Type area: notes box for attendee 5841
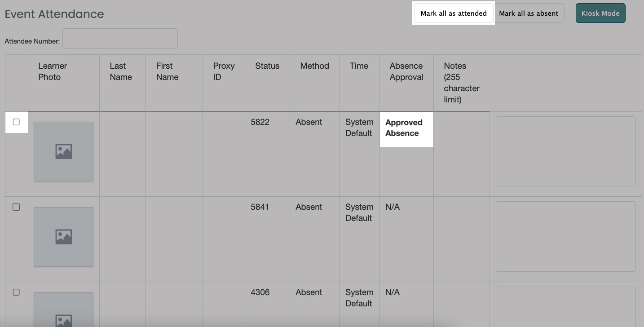The width and height of the screenshot is (644, 327). pos(565,236)
